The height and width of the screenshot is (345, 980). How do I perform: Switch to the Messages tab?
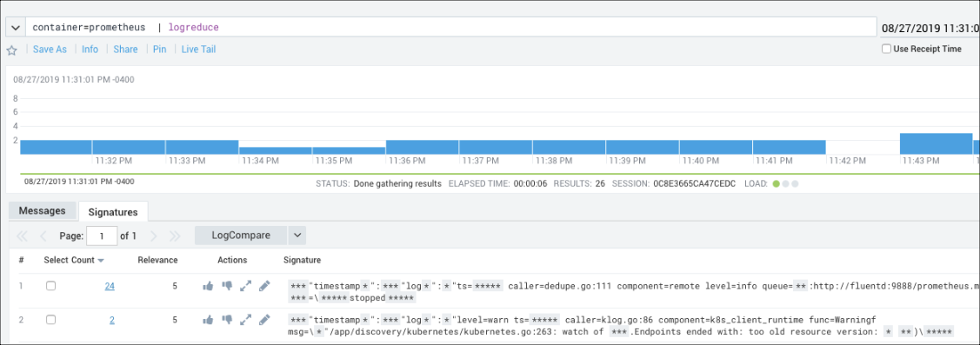click(43, 210)
